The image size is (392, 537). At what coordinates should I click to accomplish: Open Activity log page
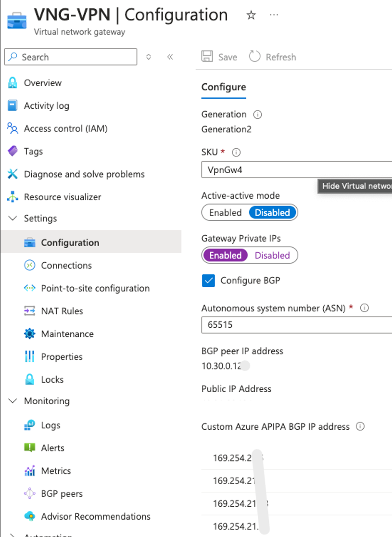(47, 106)
